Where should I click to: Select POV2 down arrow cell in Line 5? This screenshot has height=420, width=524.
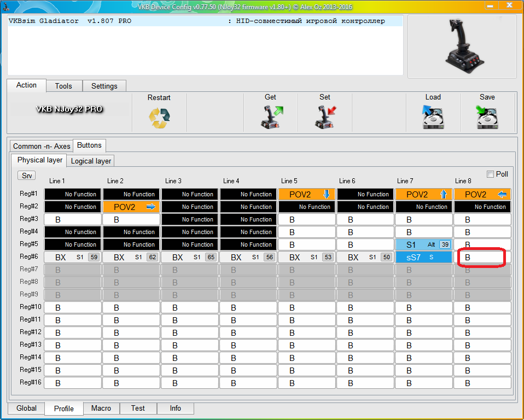(x=306, y=194)
